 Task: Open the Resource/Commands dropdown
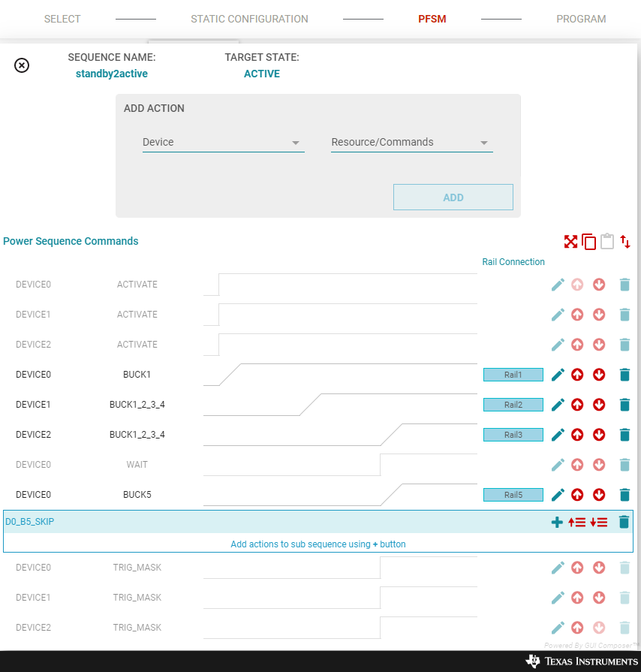[x=411, y=143]
